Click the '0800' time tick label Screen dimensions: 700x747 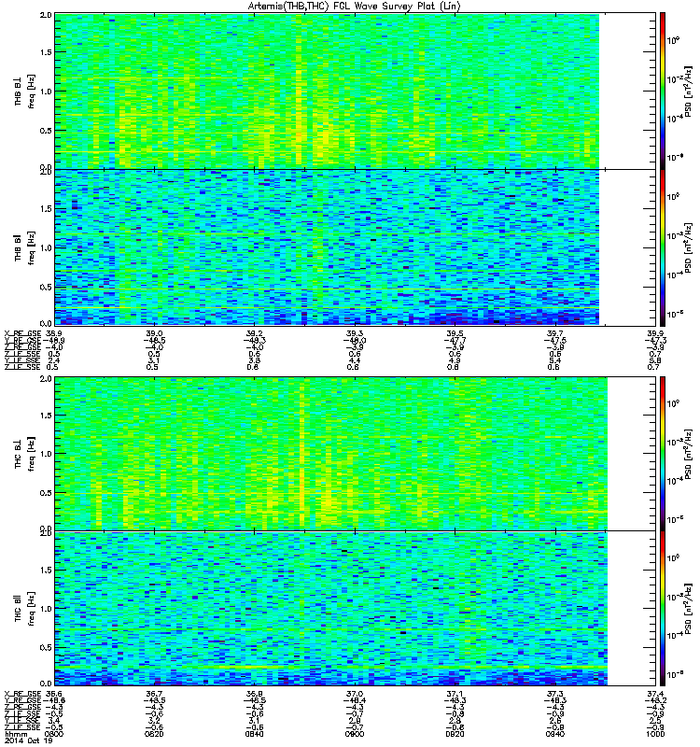tap(54, 734)
